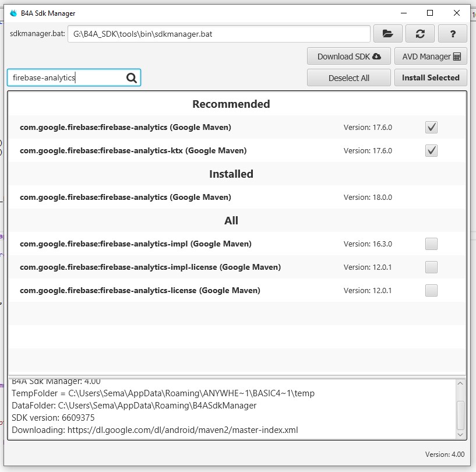The height and width of the screenshot is (472, 476).
Task: Check the firebase-analytics-license 12.0.1 checkbox
Action: (431, 291)
